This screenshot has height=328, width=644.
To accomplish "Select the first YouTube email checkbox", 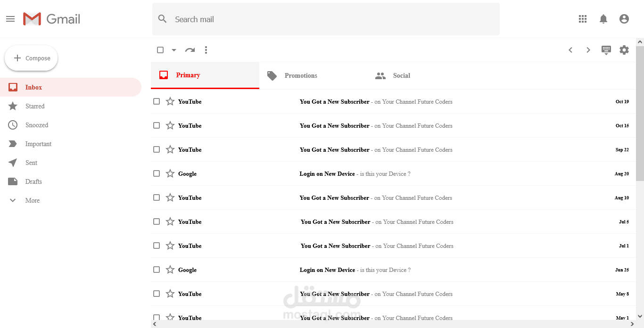I will [x=156, y=101].
